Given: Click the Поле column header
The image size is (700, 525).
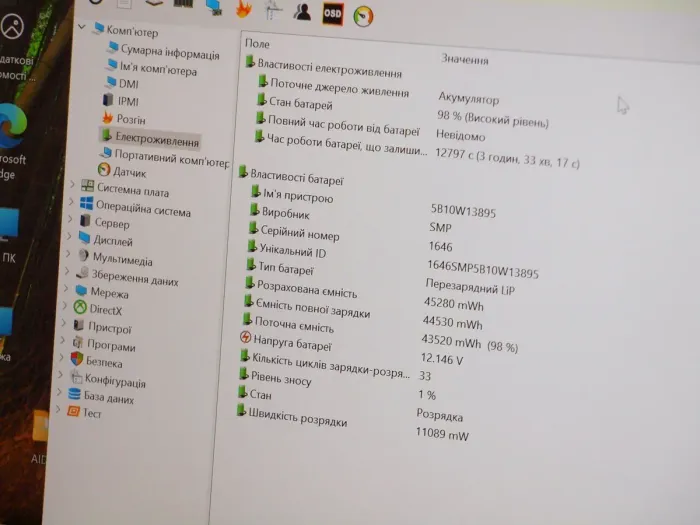Looking at the screenshot, I should click(258, 45).
